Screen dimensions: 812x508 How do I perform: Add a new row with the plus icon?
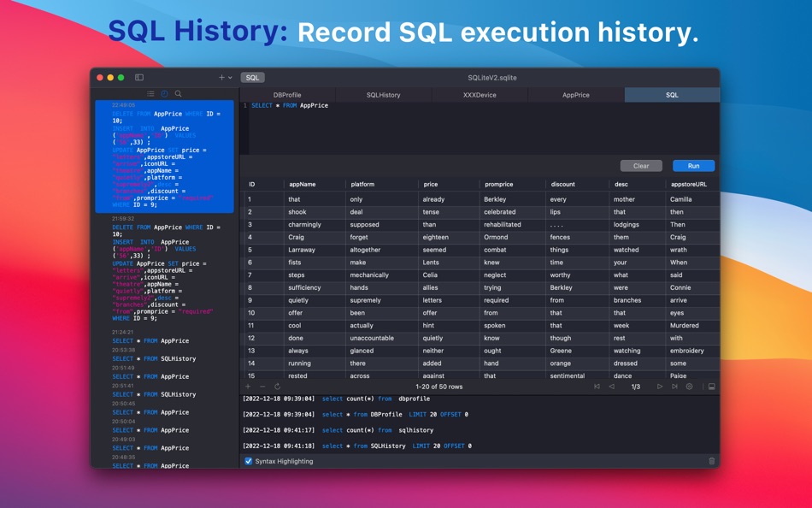tap(249, 387)
